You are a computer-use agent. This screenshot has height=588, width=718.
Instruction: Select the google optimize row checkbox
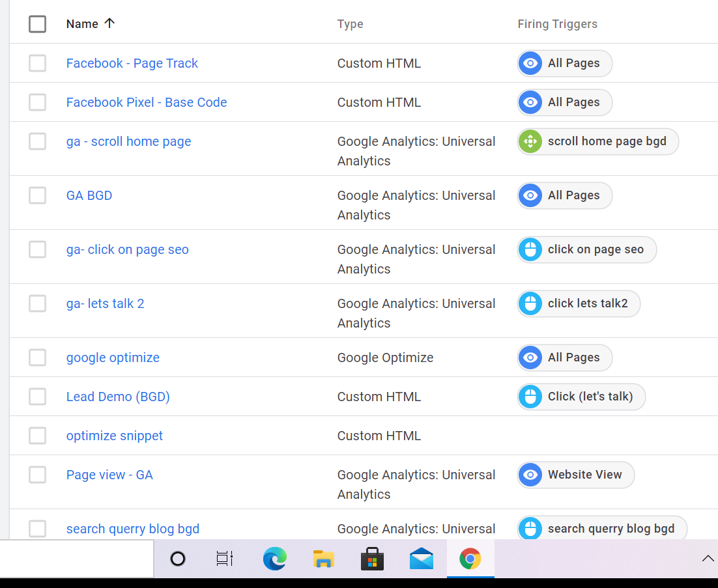(x=37, y=357)
